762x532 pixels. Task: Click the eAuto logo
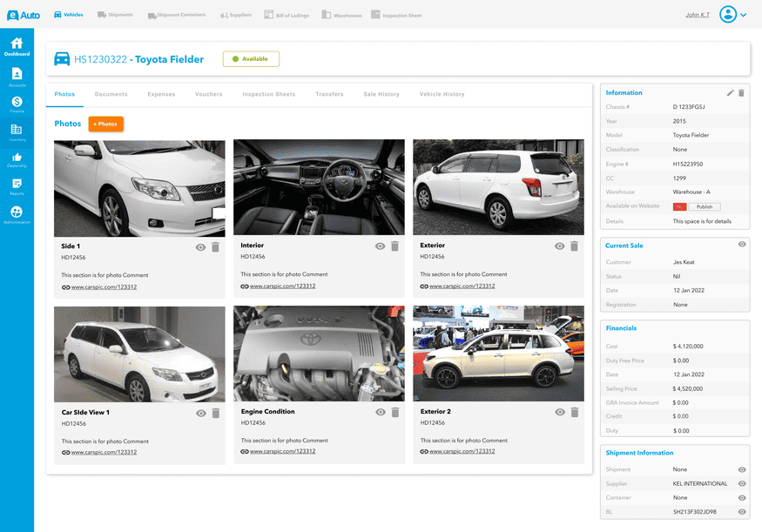pos(24,15)
